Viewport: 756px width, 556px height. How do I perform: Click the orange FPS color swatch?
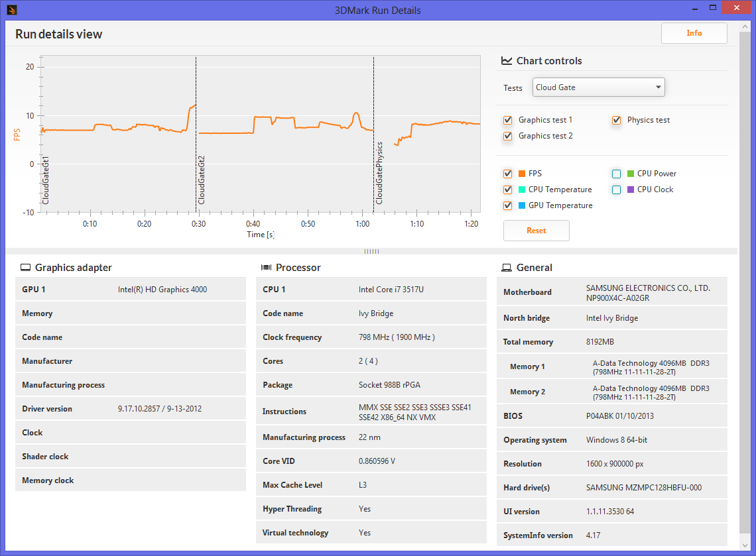tap(522, 174)
